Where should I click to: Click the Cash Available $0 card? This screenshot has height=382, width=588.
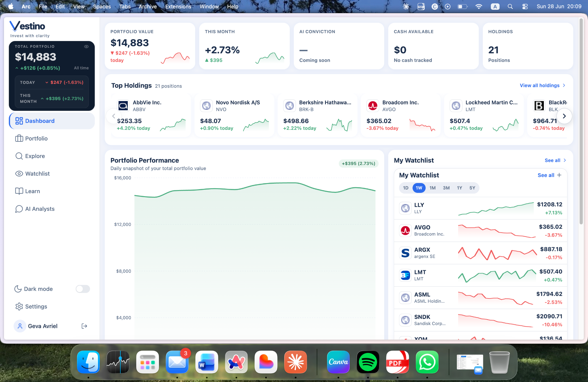pyautogui.click(x=433, y=46)
